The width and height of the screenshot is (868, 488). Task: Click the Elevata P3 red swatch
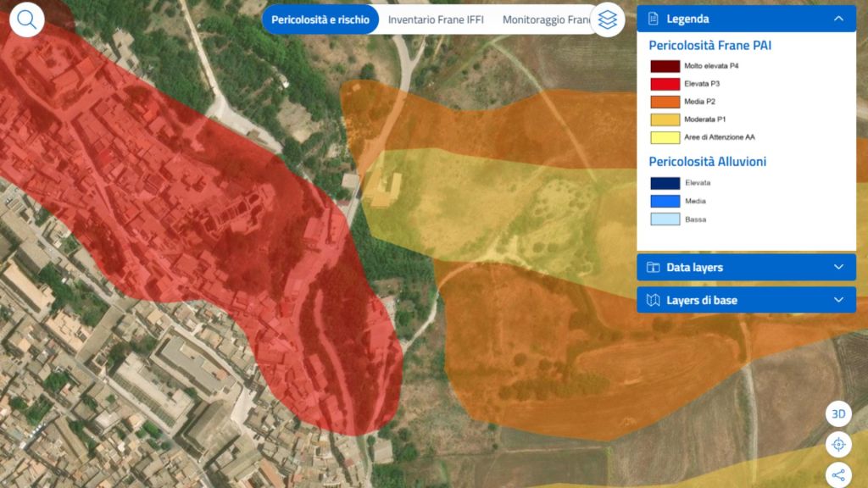coord(665,84)
